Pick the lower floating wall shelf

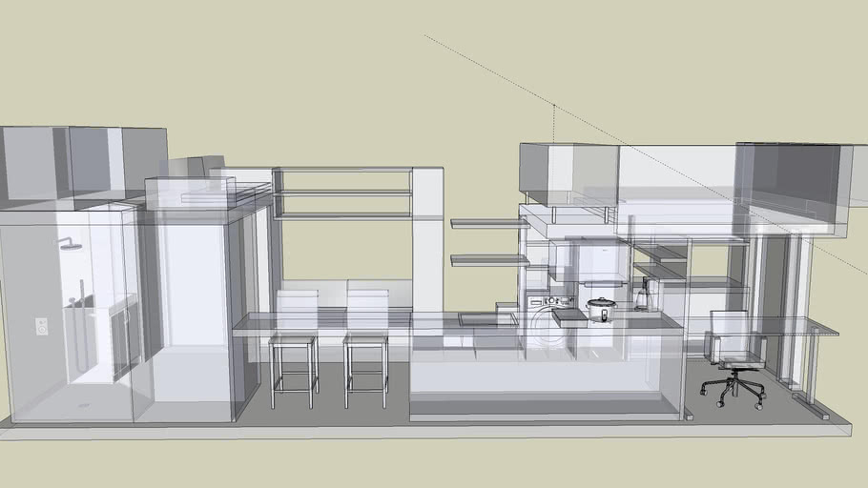488,259
